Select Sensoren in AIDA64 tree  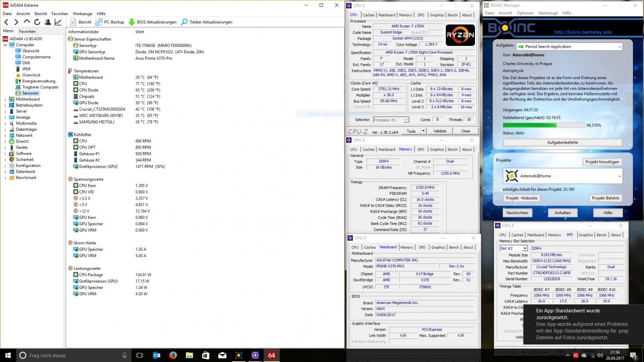[30, 93]
